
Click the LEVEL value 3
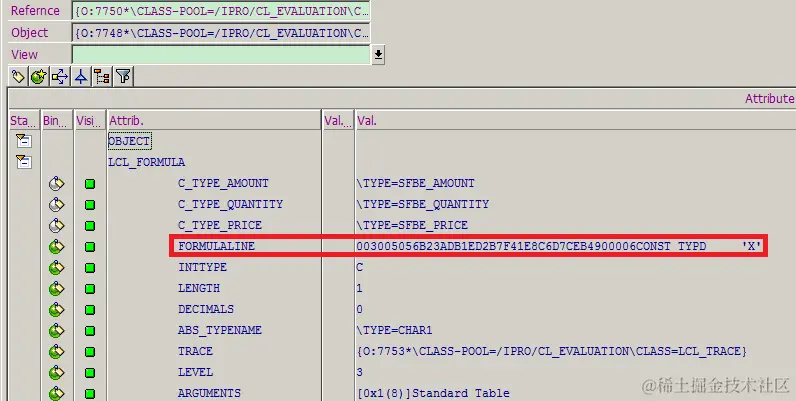360,373
